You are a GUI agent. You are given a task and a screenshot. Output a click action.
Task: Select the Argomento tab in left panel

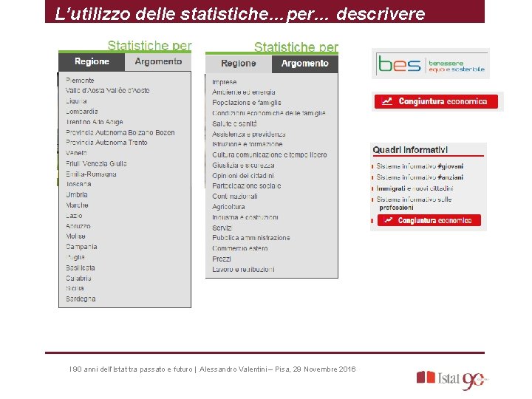[x=158, y=61]
